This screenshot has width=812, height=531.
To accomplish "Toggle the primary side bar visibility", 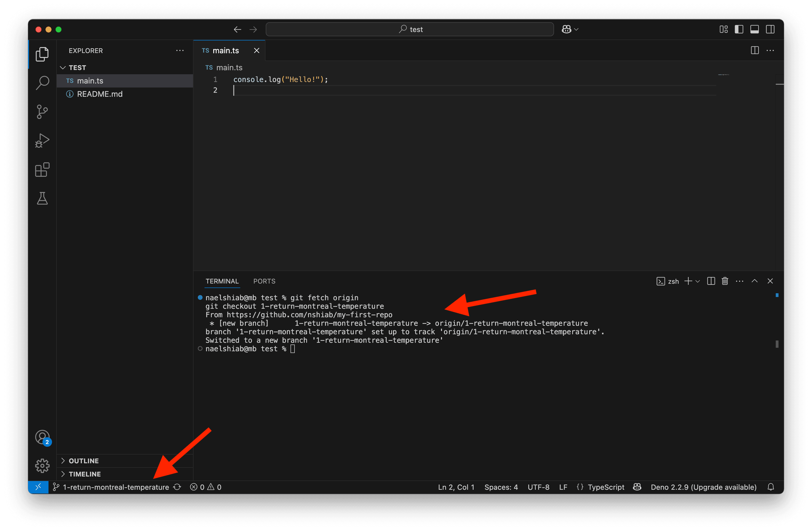I will [739, 29].
